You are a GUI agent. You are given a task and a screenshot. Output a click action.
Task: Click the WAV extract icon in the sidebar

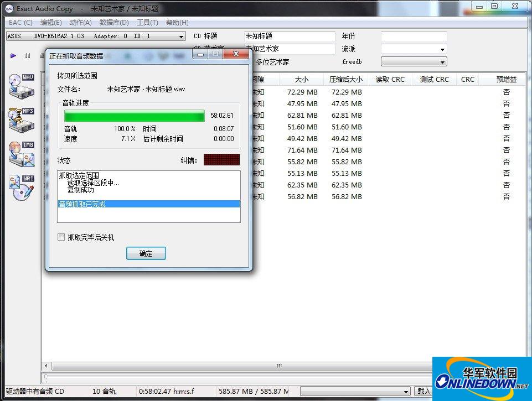[x=22, y=86]
